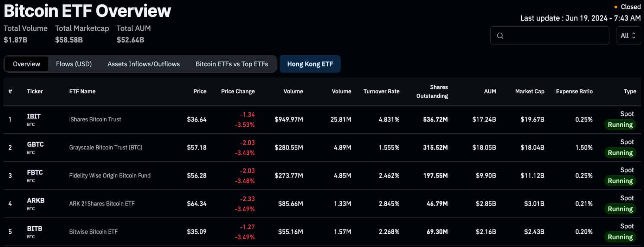Click the search magnifier icon
The width and height of the screenshot is (644, 247).
(500, 35)
